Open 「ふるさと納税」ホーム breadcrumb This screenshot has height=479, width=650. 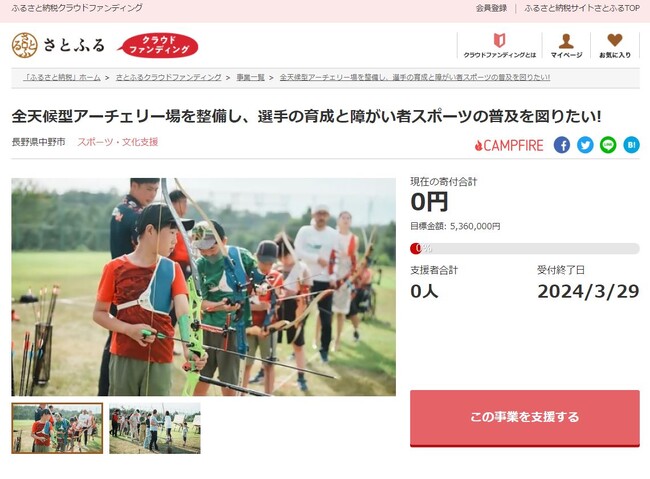[62, 77]
